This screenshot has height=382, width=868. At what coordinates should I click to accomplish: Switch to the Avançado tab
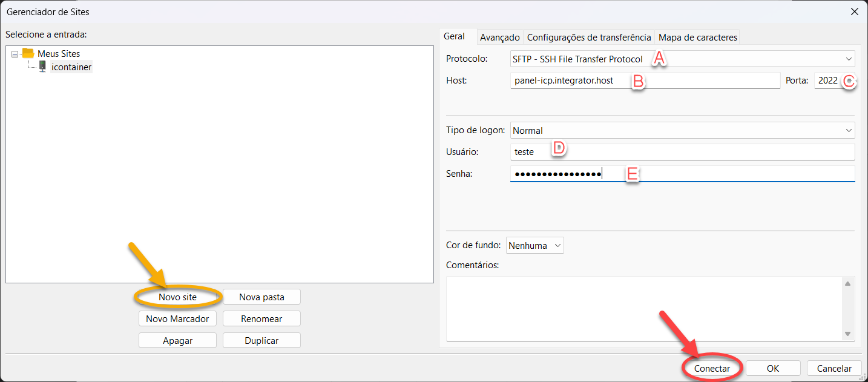tap(499, 38)
